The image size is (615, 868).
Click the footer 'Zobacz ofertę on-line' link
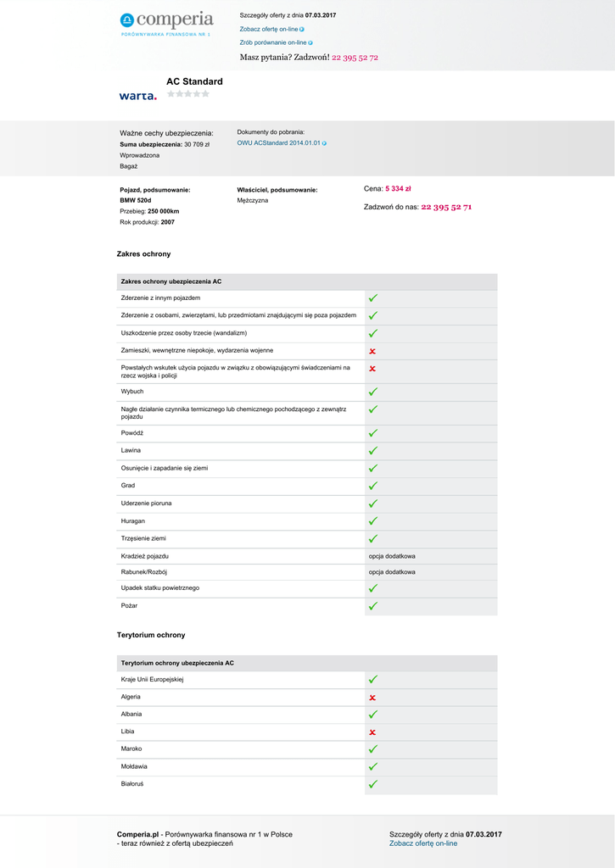tap(423, 843)
